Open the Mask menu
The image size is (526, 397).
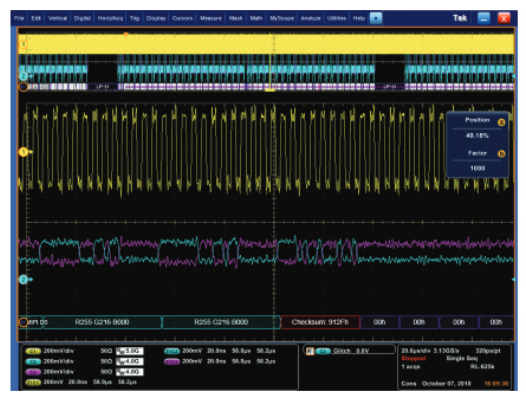[235, 18]
